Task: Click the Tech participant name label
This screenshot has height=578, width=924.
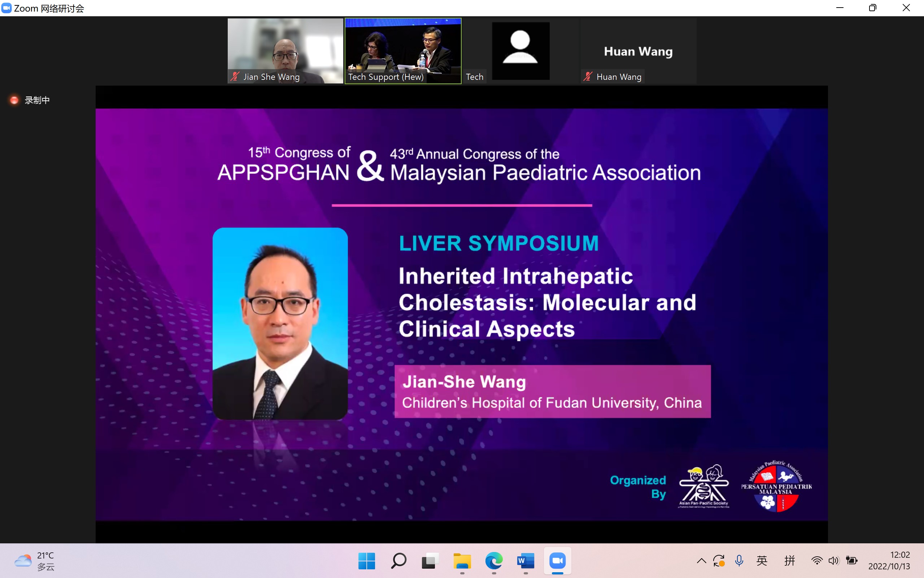Action: pyautogui.click(x=475, y=77)
